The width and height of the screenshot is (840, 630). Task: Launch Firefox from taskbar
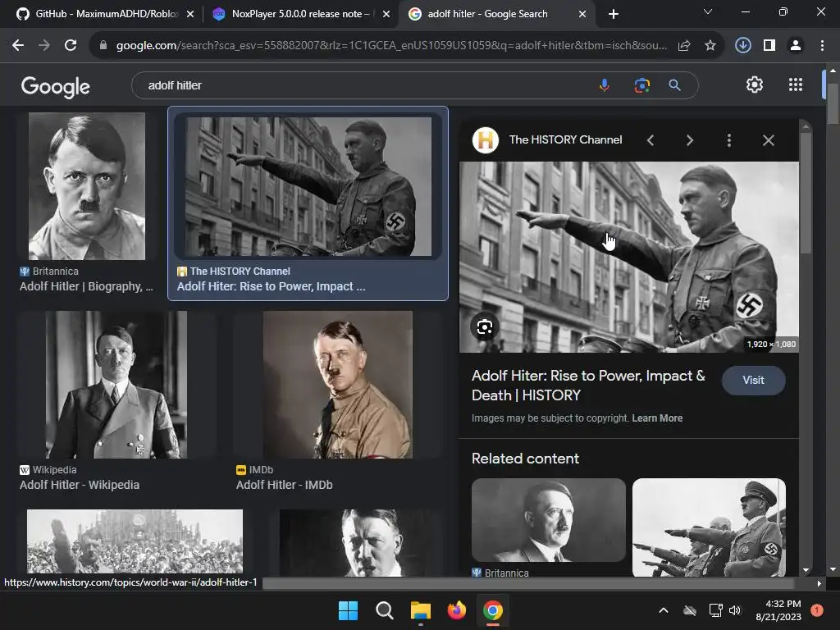pos(456,610)
